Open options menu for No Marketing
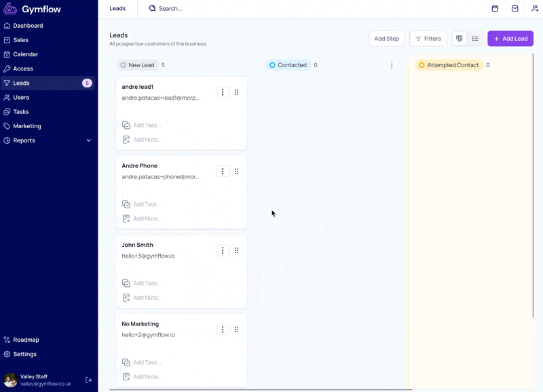This screenshot has height=392, width=543. pyautogui.click(x=223, y=330)
